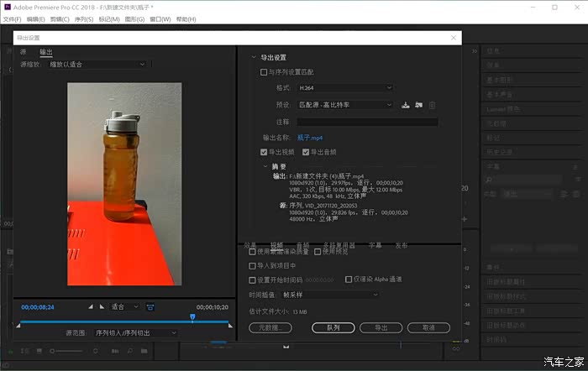Toggle the 导出音频 checkbox
Screen dimensions: 588x371
coord(306,152)
